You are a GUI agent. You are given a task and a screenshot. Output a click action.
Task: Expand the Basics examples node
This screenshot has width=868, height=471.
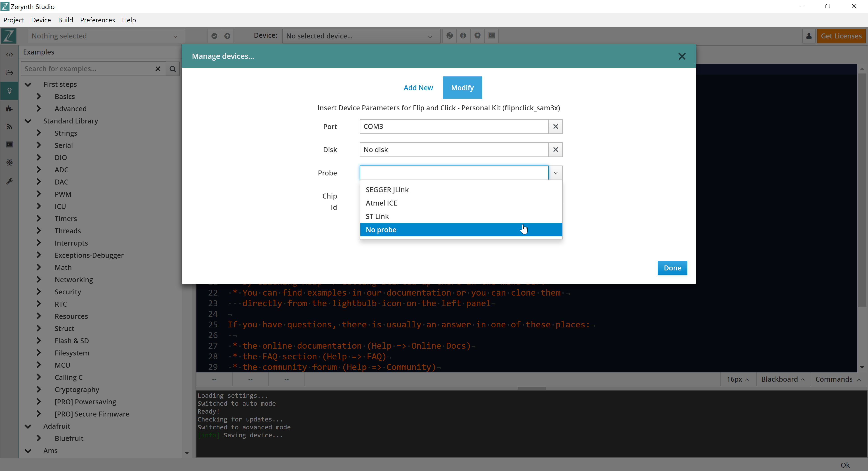coord(39,96)
